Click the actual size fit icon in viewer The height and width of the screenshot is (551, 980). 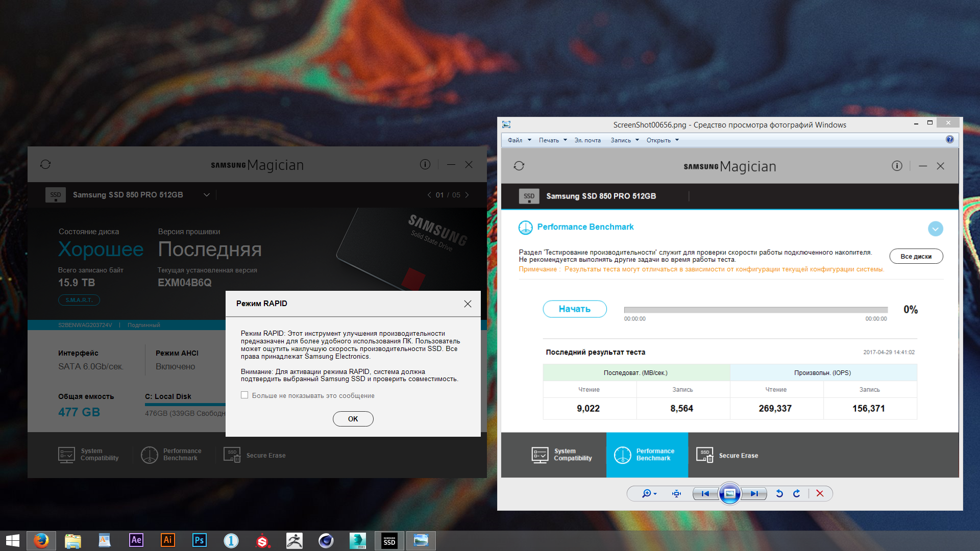(x=677, y=493)
